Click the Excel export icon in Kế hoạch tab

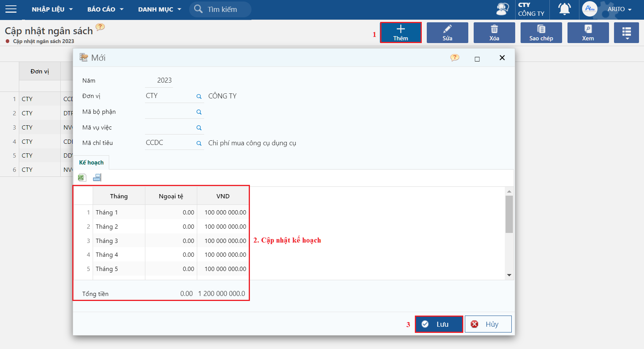click(82, 178)
